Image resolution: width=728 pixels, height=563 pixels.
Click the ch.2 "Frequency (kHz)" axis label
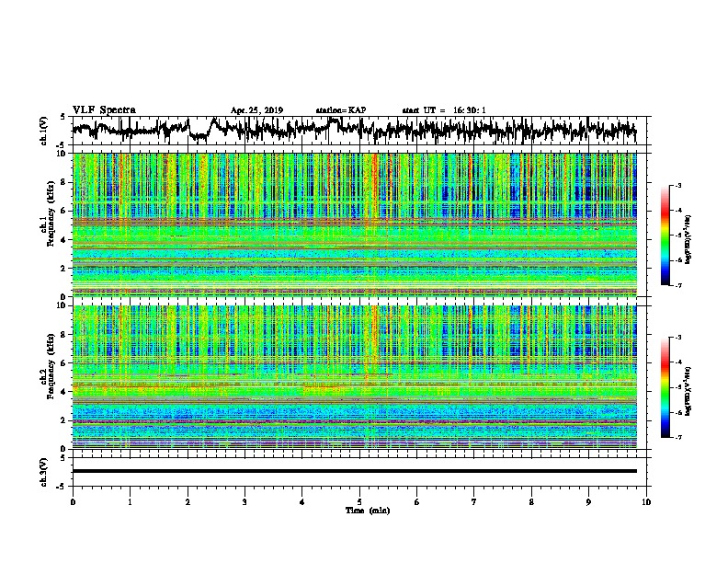[50, 366]
